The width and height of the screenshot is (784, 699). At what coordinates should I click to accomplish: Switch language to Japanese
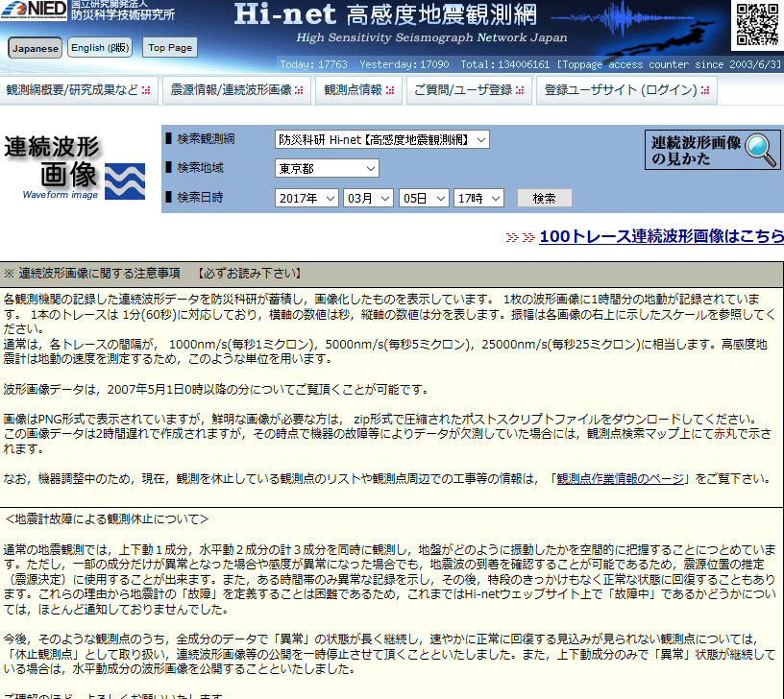click(35, 48)
